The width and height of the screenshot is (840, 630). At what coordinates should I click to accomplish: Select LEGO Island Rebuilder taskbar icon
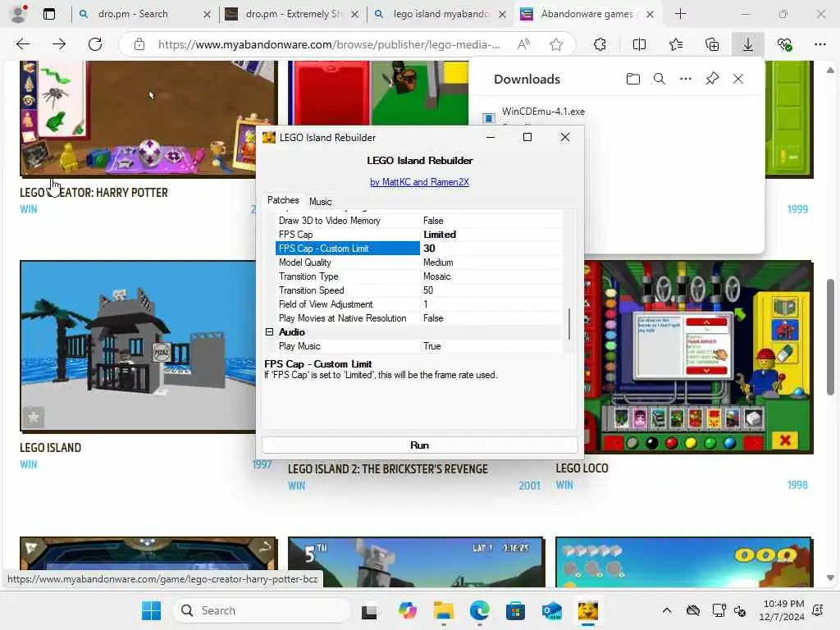click(x=587, y=610)
